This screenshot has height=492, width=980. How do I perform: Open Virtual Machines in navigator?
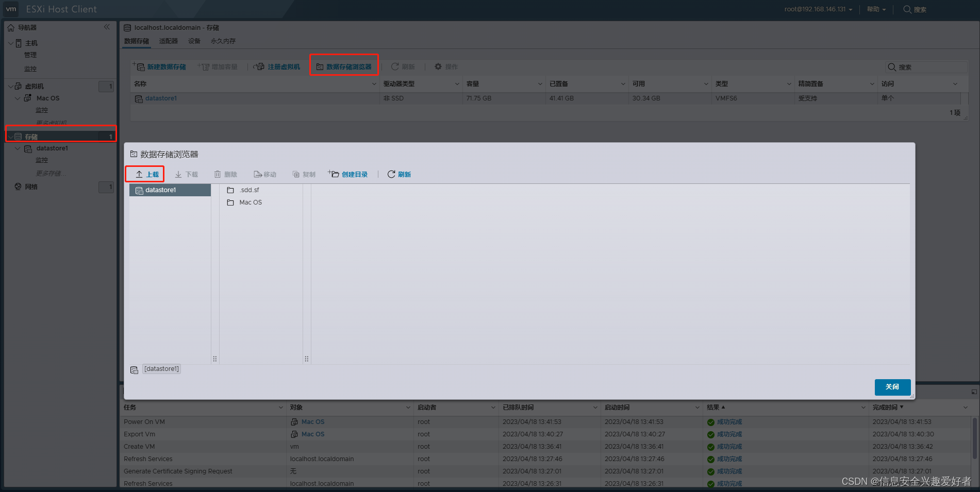pos(35,86)
